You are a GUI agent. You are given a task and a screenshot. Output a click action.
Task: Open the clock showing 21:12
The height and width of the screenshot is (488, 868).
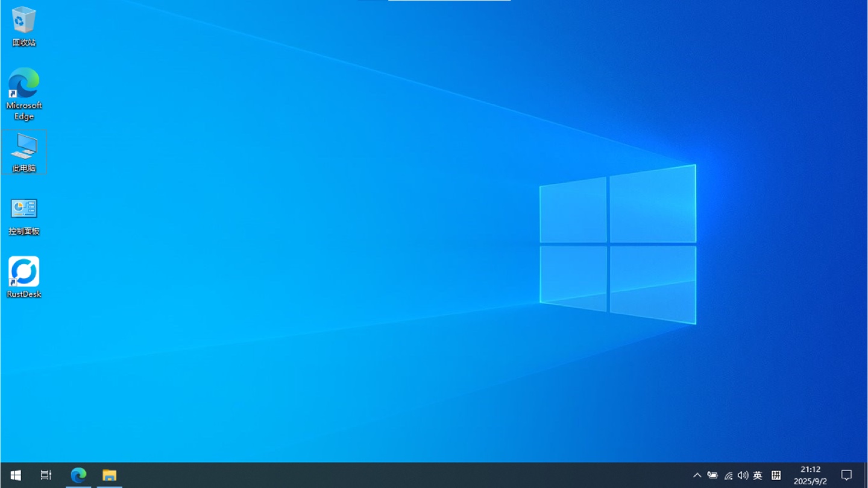coord(811,475)
